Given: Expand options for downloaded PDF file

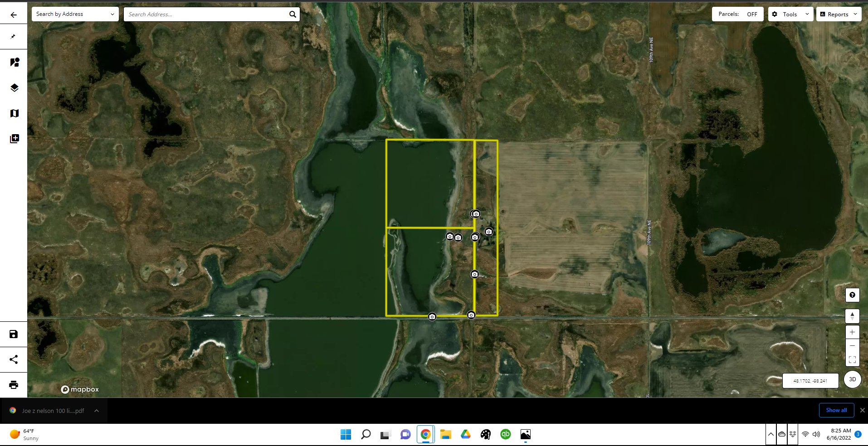Looking at the screenshot, I should click(97, 411).
